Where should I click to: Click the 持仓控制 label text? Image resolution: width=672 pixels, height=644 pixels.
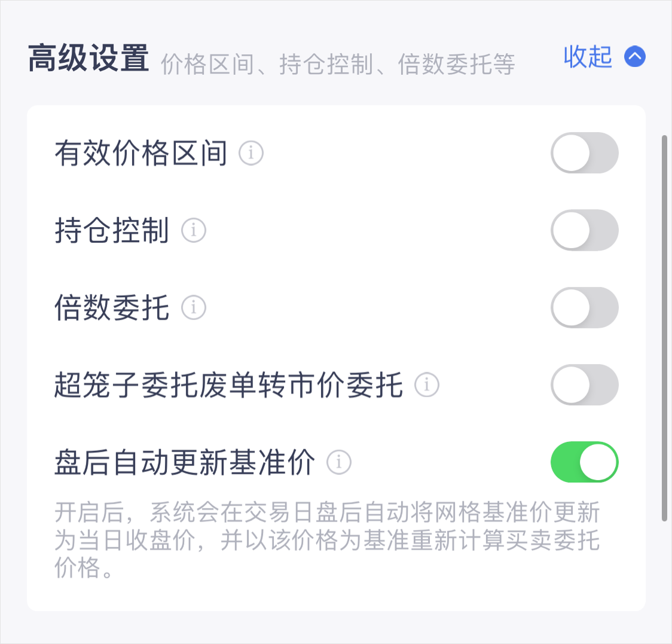tap(112, 230)
